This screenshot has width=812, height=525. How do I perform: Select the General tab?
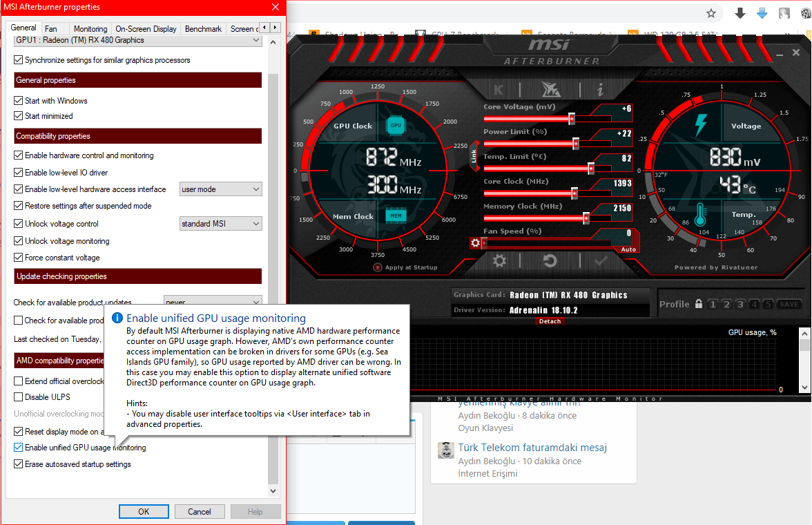point(23,28)
